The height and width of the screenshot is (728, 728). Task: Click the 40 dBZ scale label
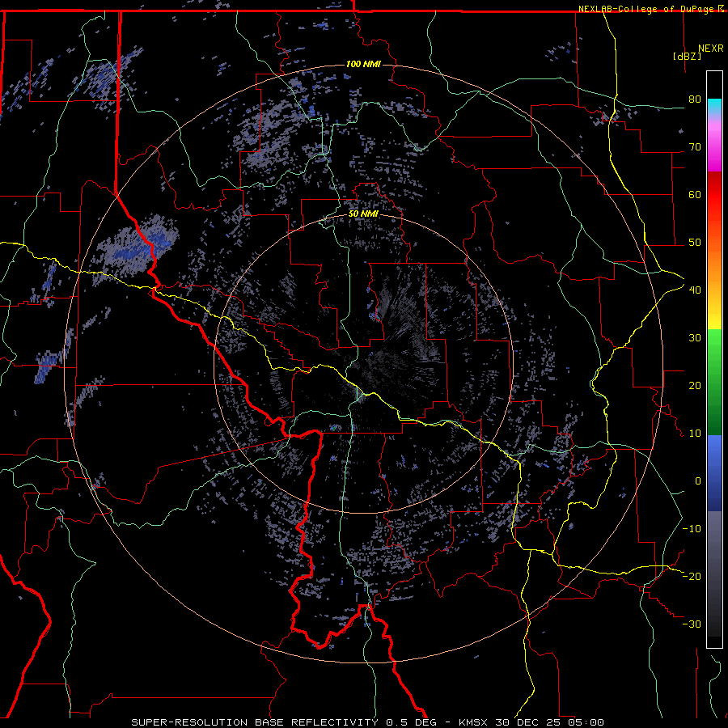695,290
